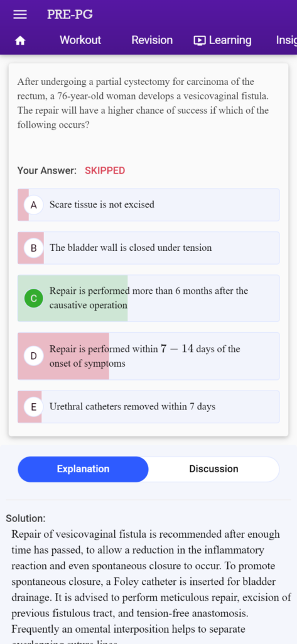This screenshot has height=644, width=297.
Task: Select option E circle badge
Action: (34, 407)
